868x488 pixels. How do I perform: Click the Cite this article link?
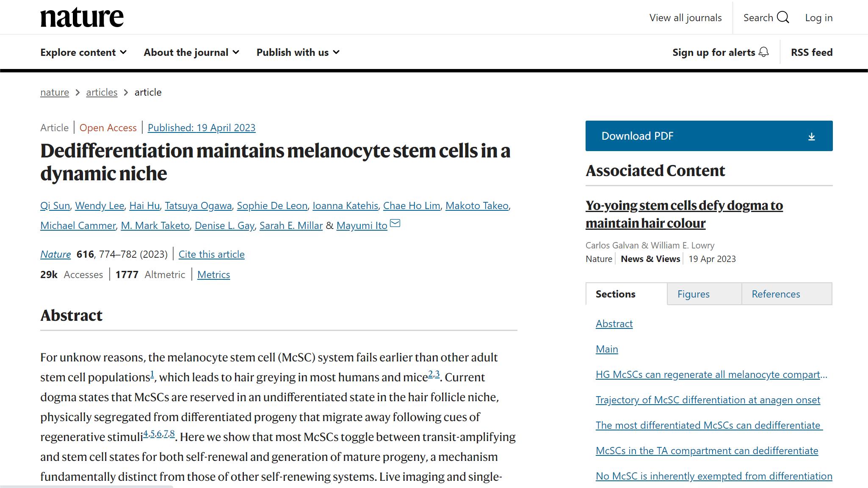(211, 254)
